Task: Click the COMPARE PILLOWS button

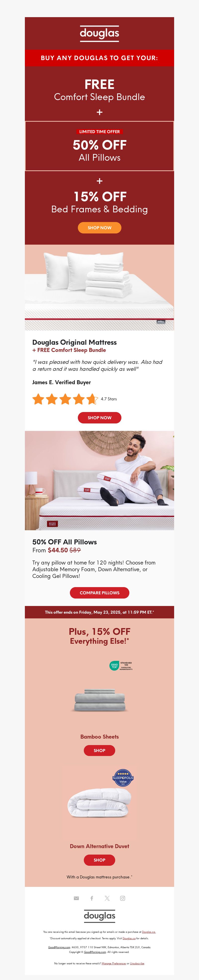Action: [x=99, y=593]
